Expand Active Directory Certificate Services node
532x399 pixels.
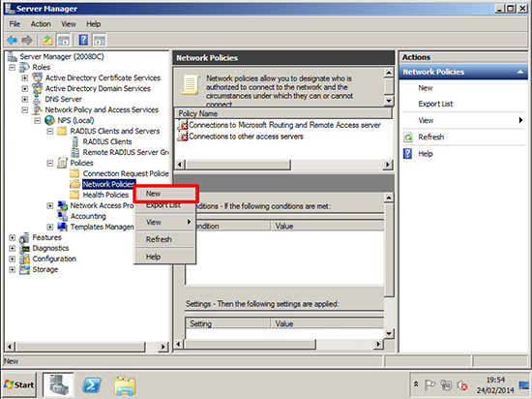(25, 77)
